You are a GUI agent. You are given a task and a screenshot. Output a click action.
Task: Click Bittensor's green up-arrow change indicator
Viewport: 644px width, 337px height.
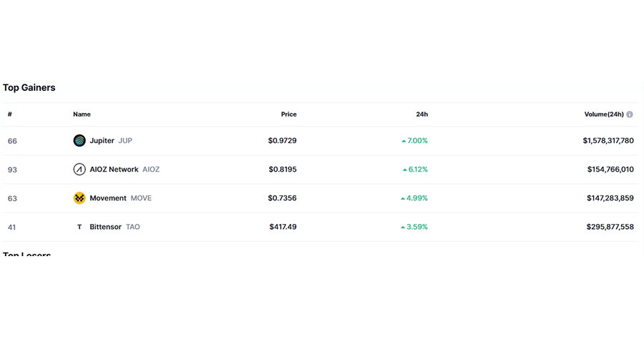coord(403,227)
